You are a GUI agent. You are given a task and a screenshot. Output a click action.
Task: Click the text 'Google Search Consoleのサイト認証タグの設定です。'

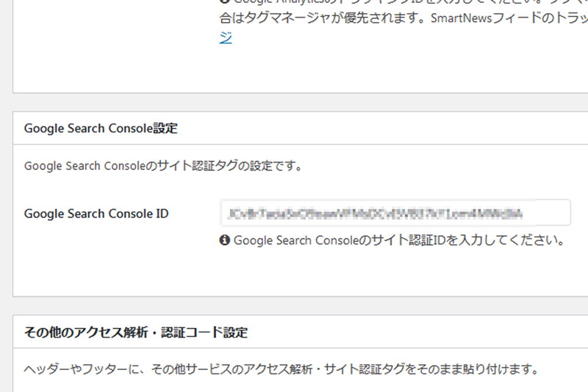[163, 165]
